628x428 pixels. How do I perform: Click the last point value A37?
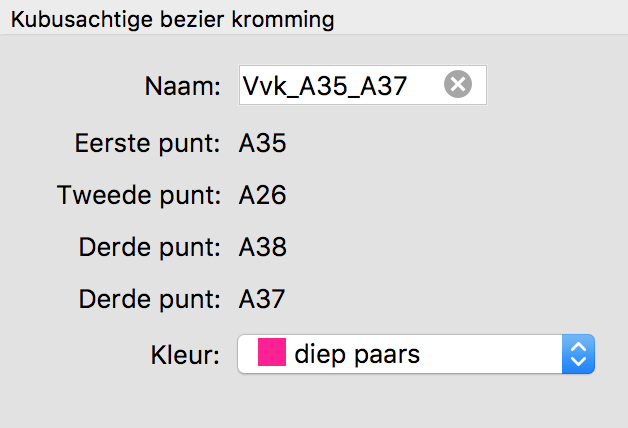coord(262,299)
